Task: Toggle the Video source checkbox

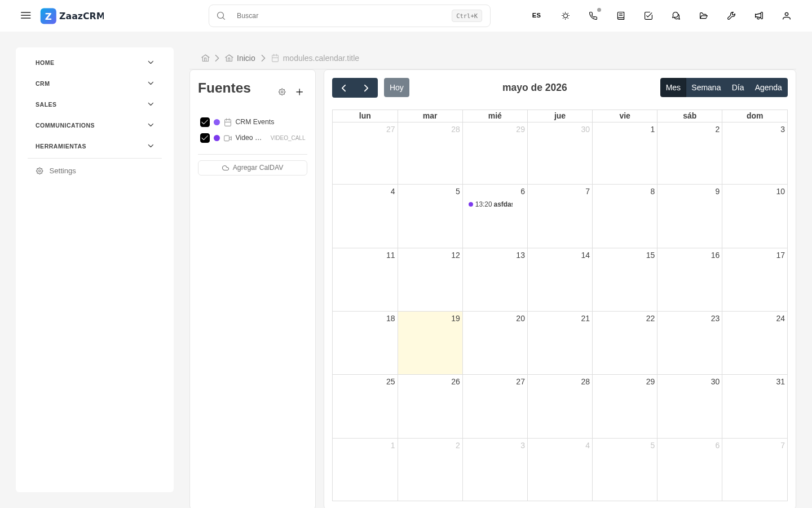Action: point(205,138)
